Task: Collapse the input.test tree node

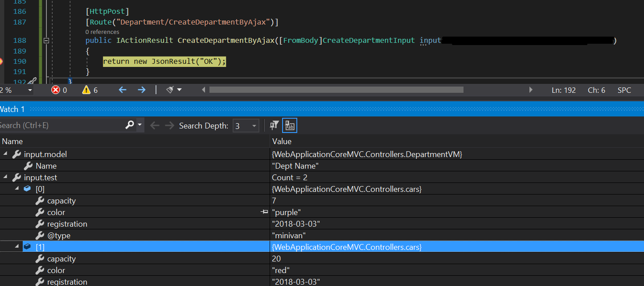Action: coord(5,177)
